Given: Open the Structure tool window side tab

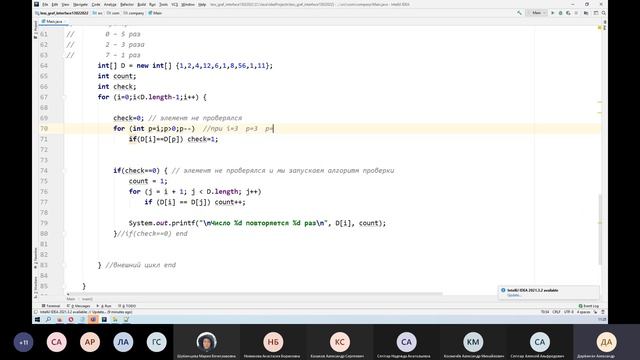Looking at the screenshot, I should [x=36, y=287].
